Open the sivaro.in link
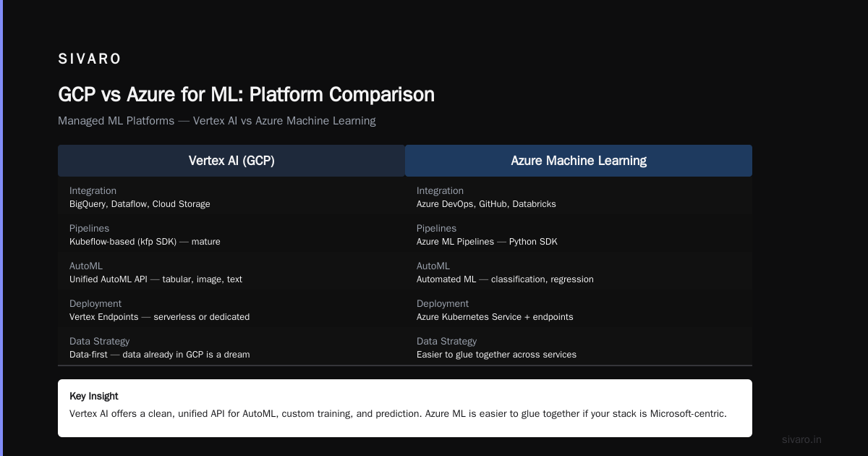Screen dimensions: 868x456 click(801, 439)
